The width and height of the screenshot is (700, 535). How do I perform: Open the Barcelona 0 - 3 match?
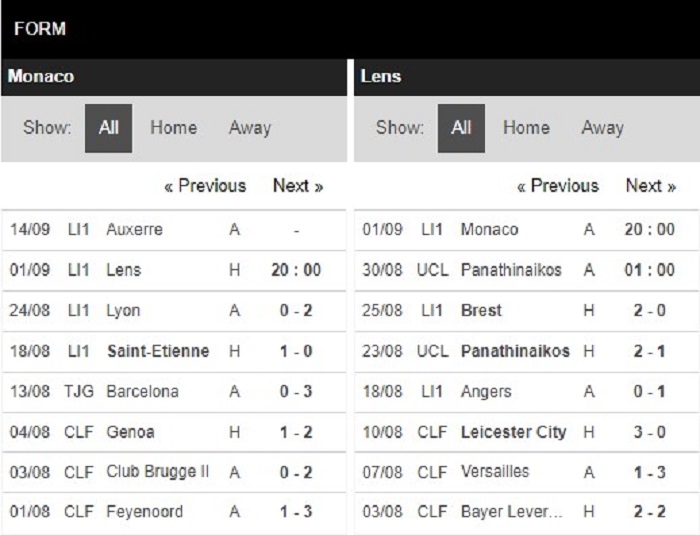point(174,392)
